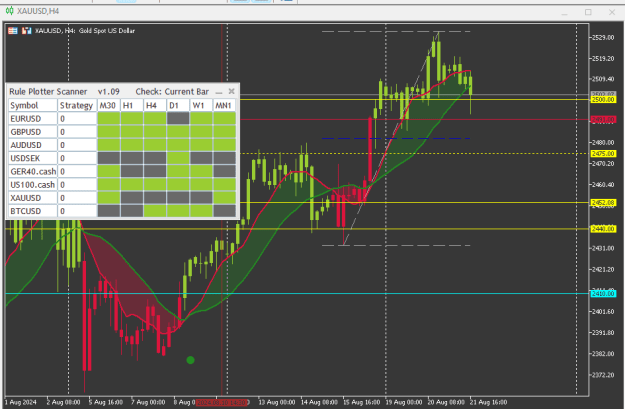The width and height of the screenshot is (625, 409).
Task: Click the 'Check: Current Bar' label
Action: pos(172,92)
